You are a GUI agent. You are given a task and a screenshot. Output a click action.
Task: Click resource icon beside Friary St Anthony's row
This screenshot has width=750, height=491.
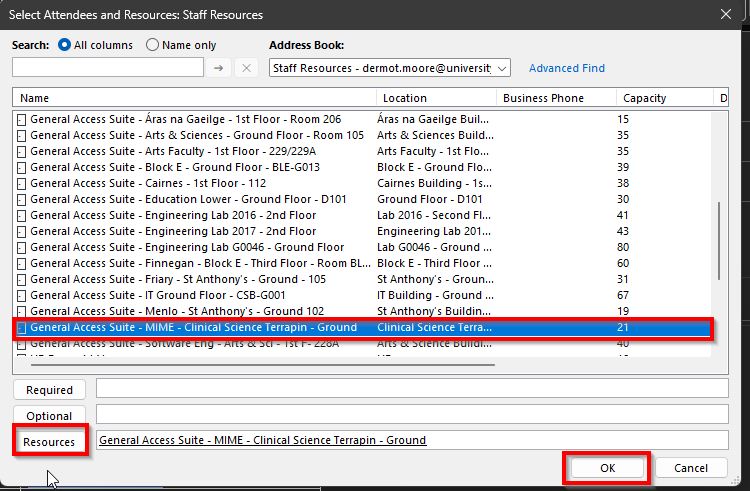click(22, 279)
